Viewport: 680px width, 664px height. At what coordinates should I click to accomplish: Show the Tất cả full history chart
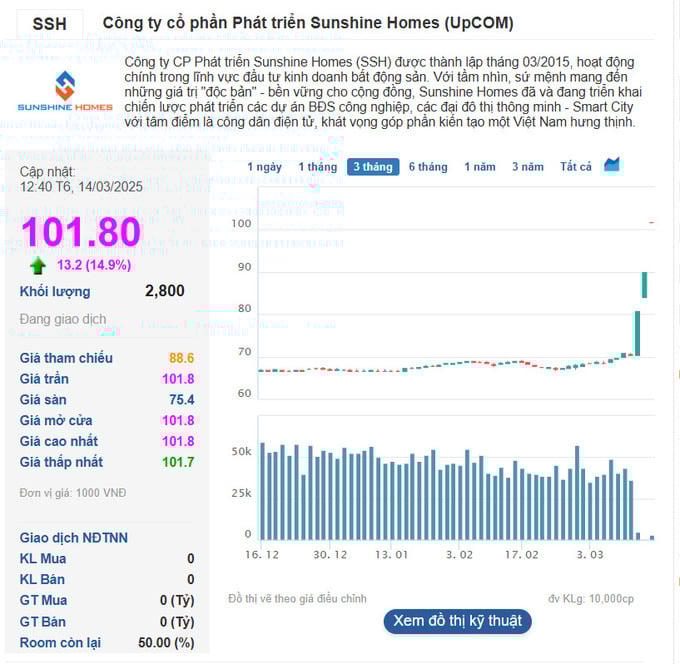[575, 167]
